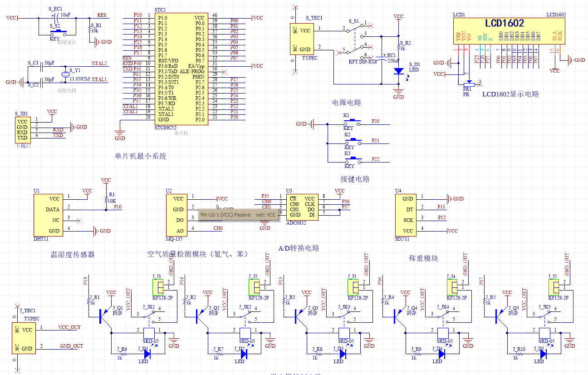
Task: Click the A/D转换电路 section title
Action: tap(299, 248)
